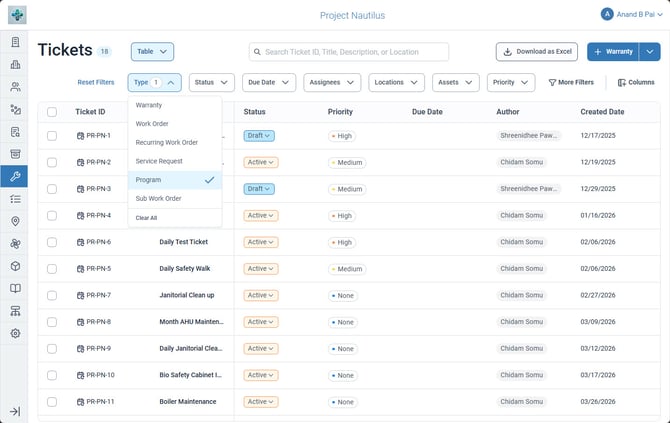Expand the Table view selector

(x=152, y=52)
